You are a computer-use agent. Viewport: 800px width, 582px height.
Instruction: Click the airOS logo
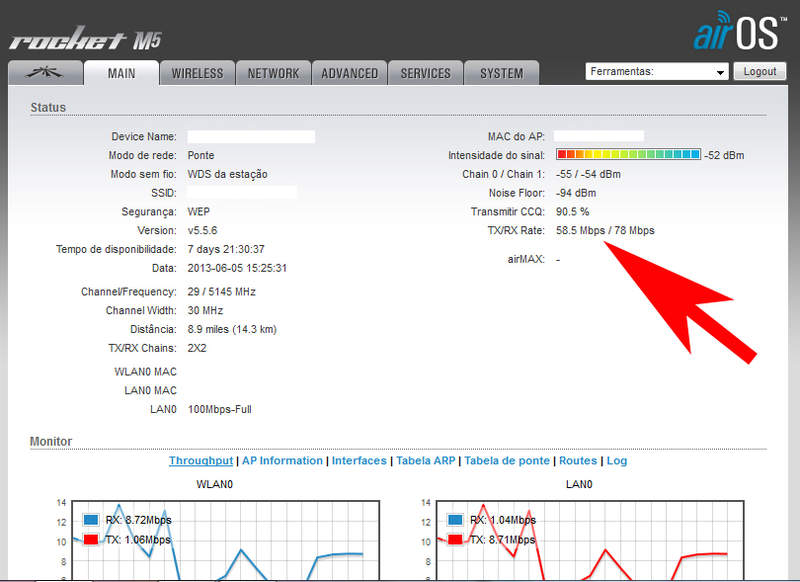coord(739,31)
